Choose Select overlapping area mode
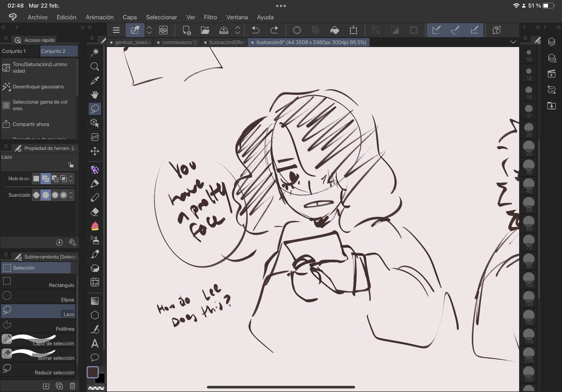 [x=63, y=179]
